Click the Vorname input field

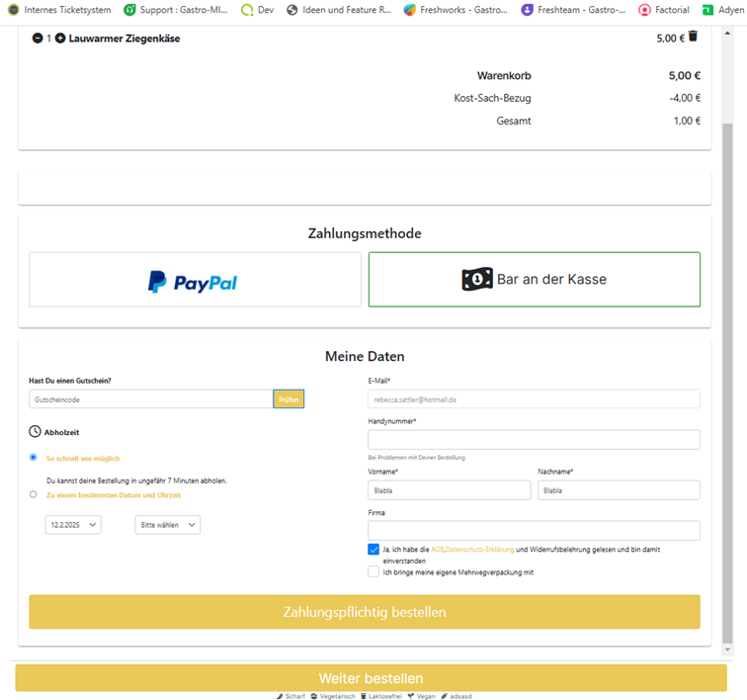[450, 490]
